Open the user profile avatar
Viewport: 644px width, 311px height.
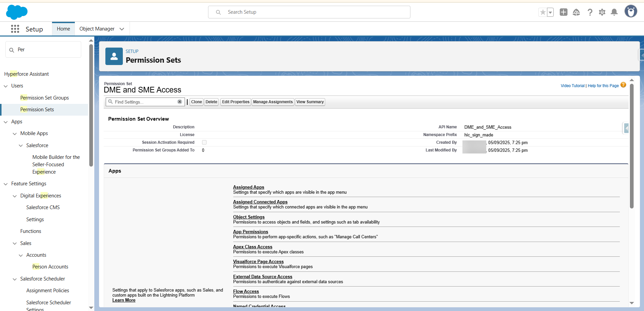(x=631, y=11)
